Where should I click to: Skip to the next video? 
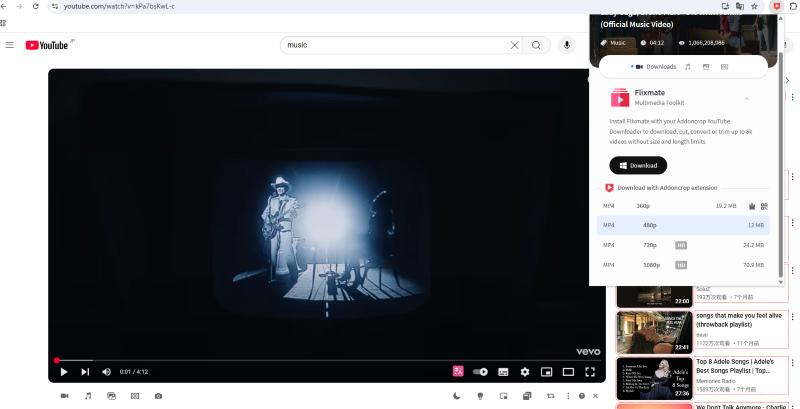pyautogui.click(x=85, y=372)
